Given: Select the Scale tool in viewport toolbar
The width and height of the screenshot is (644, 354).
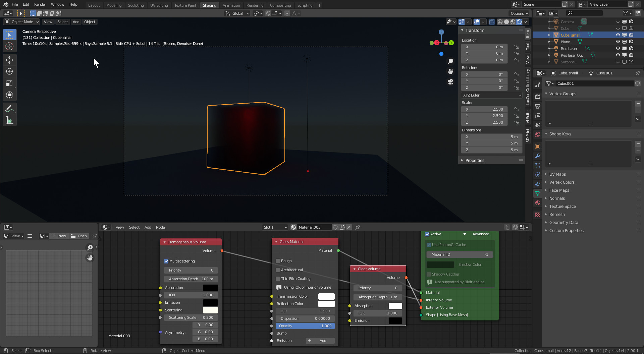Looking at the screenshot, I should click(9, 83).
